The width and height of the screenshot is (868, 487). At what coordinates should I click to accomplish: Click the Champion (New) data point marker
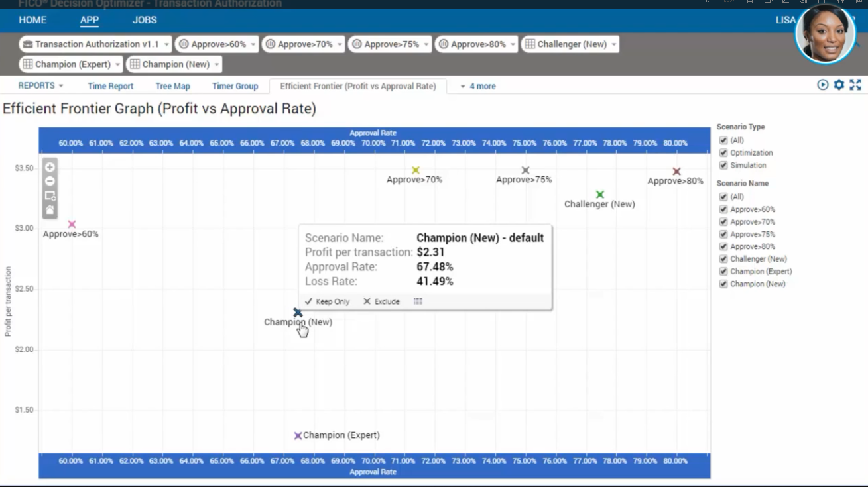click(298, 313)
